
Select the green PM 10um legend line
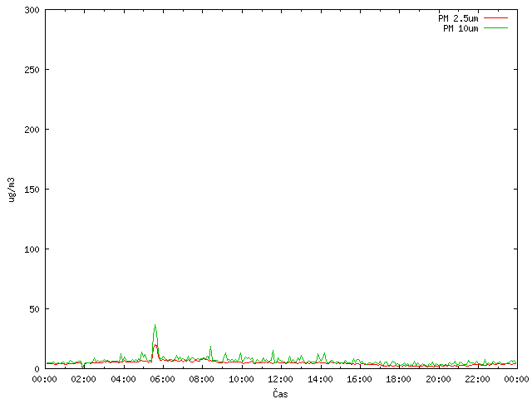coord(495,28)
